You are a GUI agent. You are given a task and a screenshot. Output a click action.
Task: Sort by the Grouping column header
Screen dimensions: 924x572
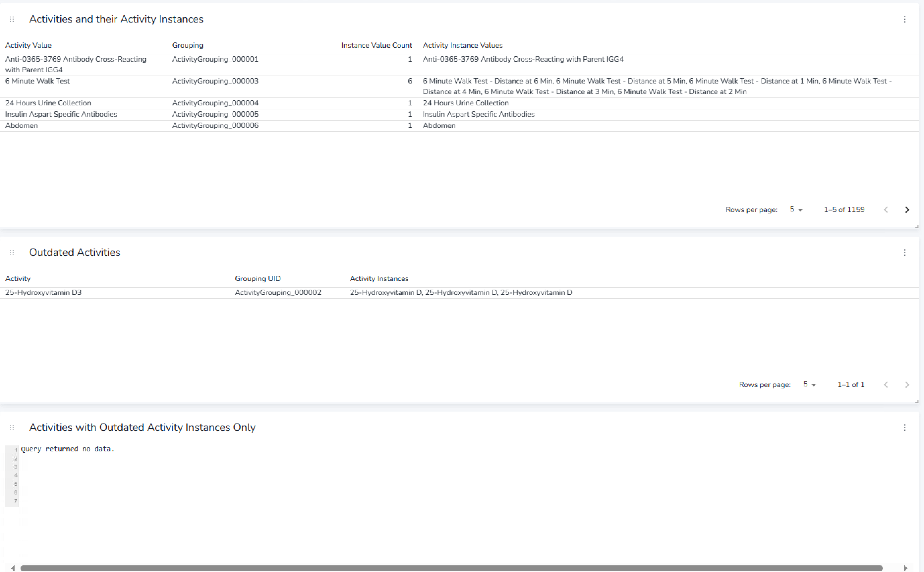click(188, 45)
